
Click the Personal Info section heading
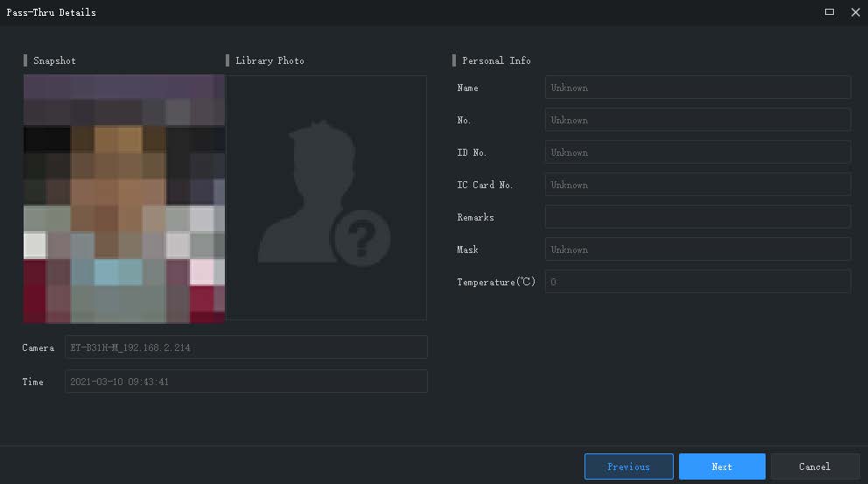point(496,60)
